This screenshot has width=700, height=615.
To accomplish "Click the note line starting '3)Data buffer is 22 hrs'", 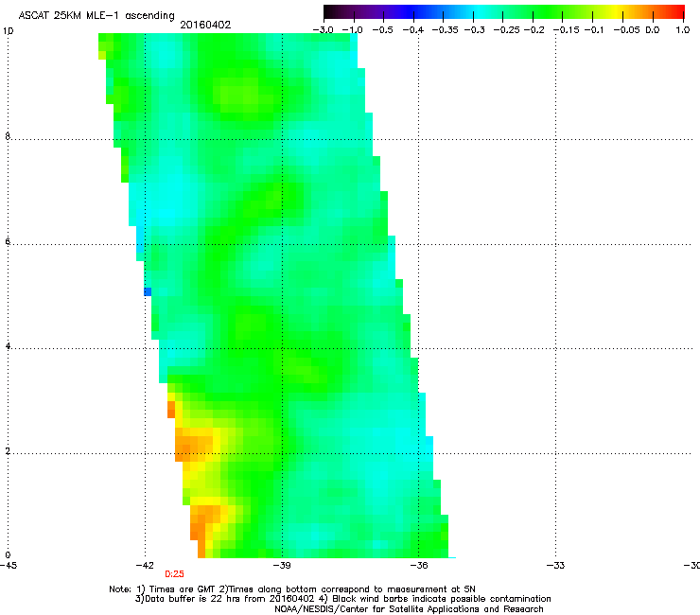I will click(342, 599).
